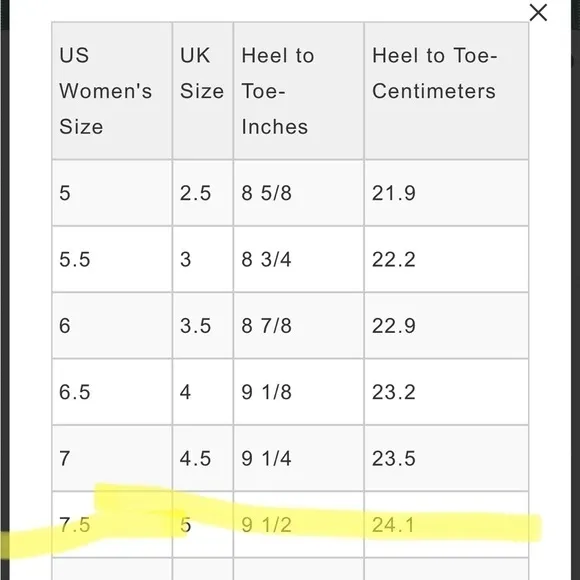
Task: Click the US Women's Size header
Action: 112,91
